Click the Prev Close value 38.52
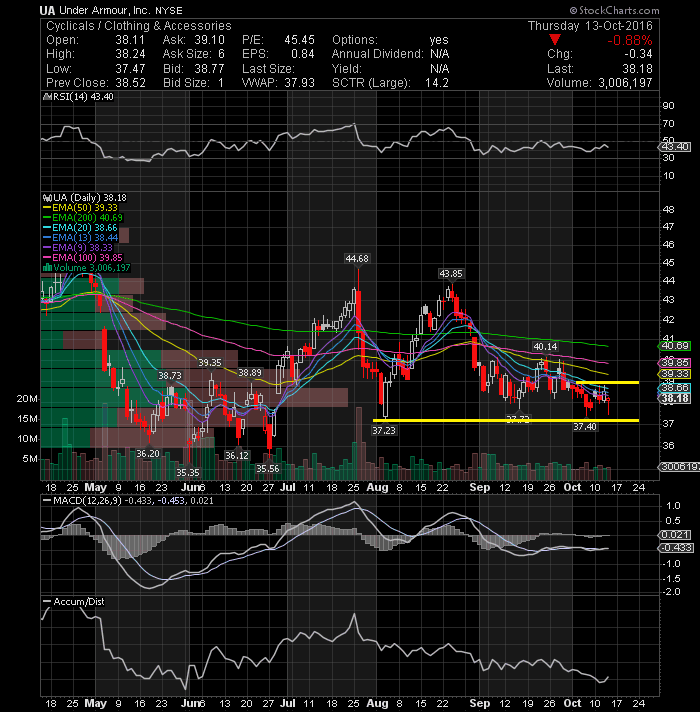The height and width of the screenshot is (712, 700). point(130,83)
